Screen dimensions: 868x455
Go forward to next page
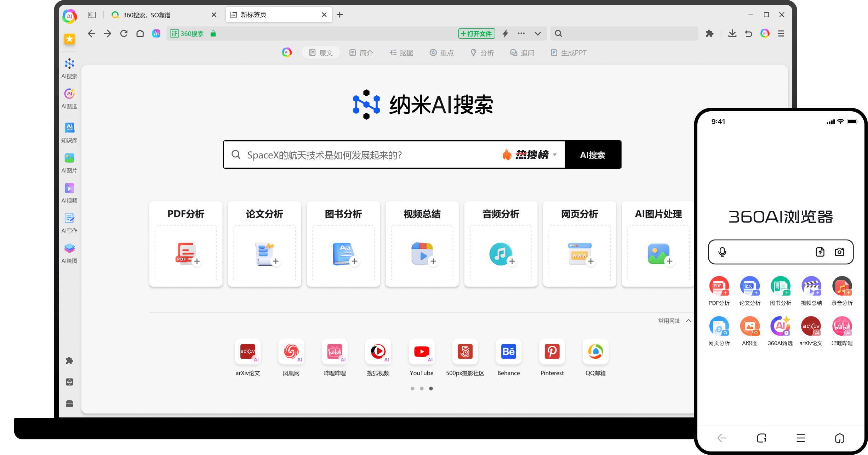pos(108,34)
